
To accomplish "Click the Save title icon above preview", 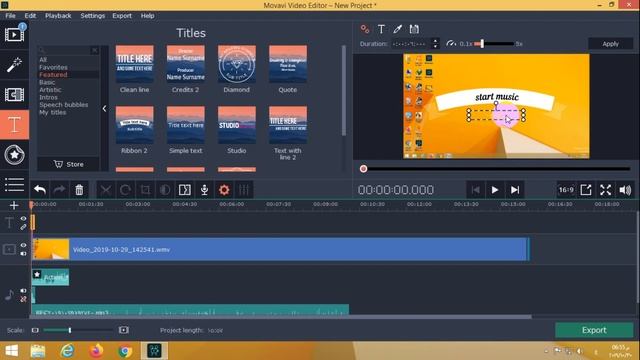I will pyautogui.click(x=414, y=29).
